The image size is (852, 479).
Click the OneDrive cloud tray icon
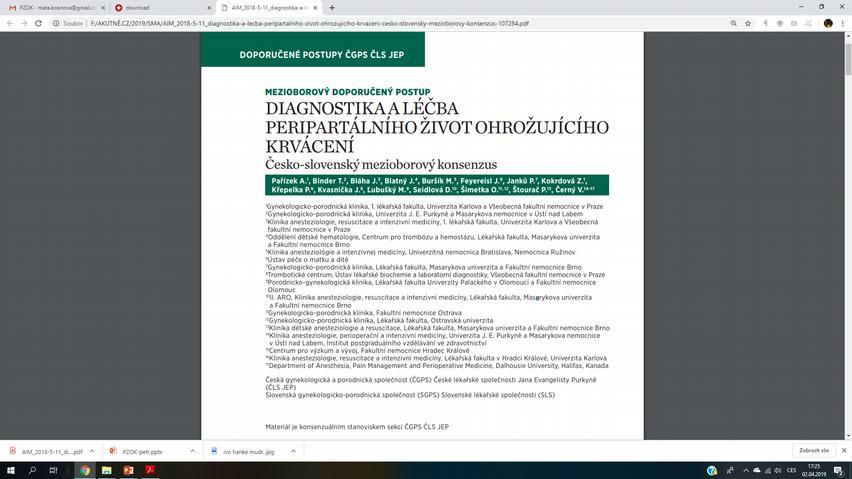tap(756, 470)
